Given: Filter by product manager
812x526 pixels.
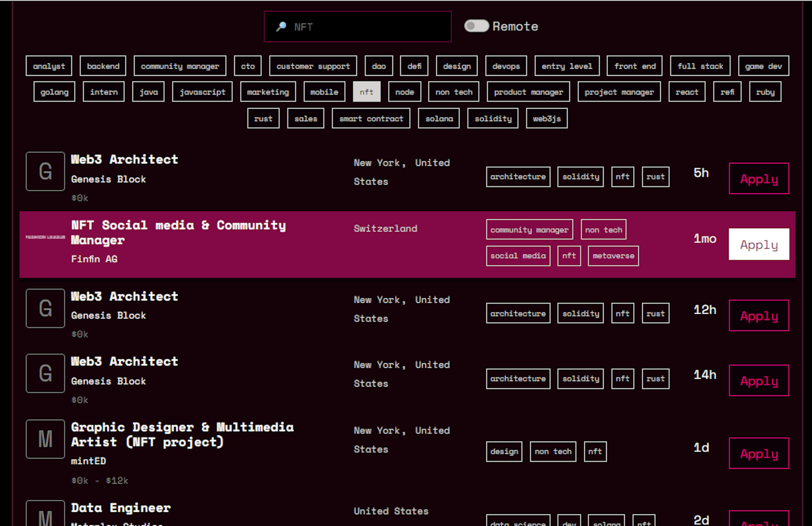Looking at the screenshot, I should pyautogui.click(x=528, y=92).
